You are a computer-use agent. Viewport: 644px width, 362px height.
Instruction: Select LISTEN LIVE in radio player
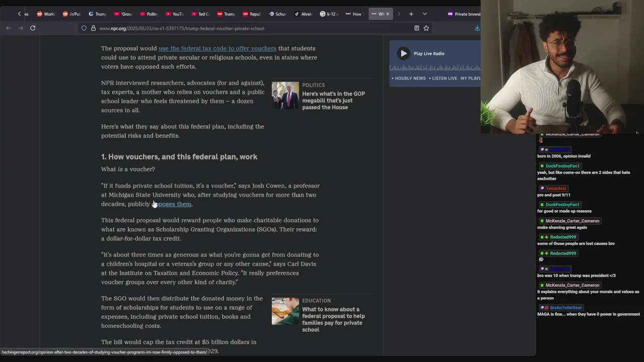click(x=443, y=78)
